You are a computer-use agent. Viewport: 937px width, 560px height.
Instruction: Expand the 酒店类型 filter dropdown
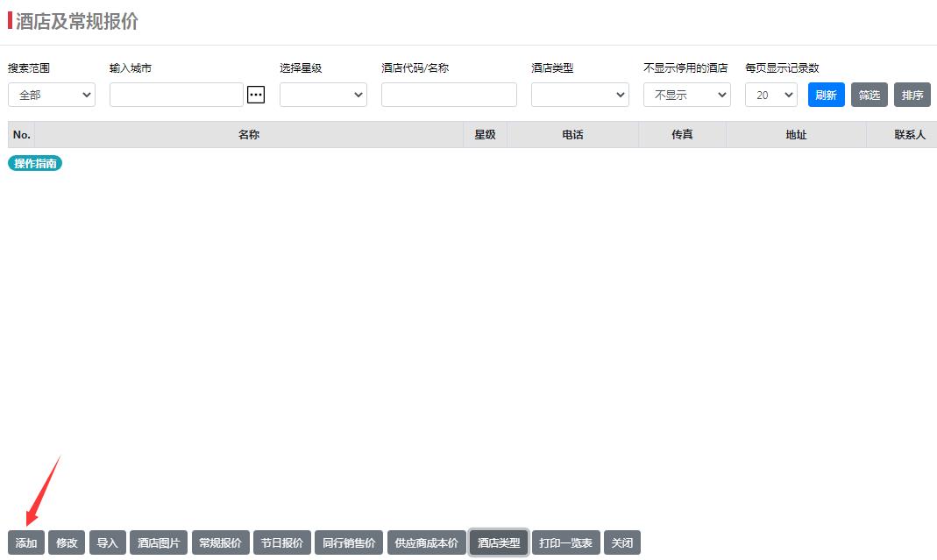click(x=579, y=95)
